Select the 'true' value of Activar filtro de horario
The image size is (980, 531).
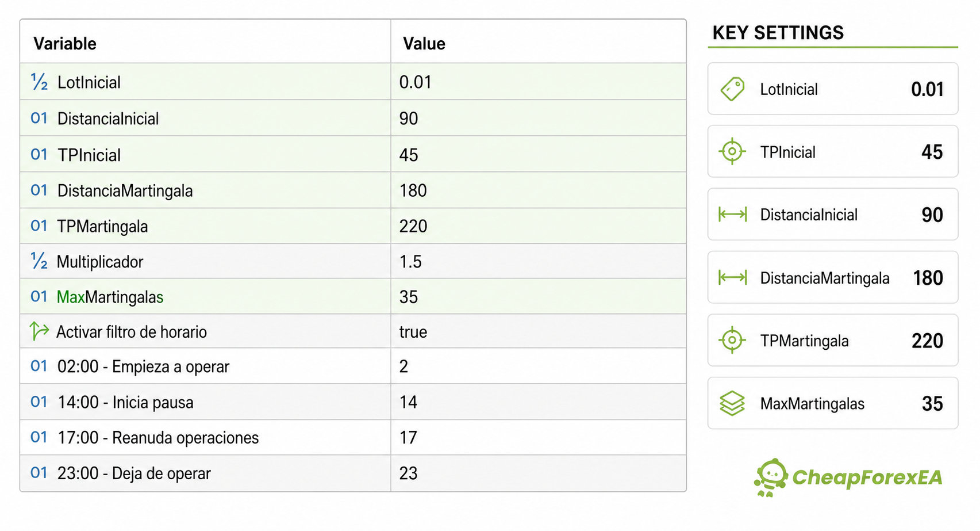(413, 332)
